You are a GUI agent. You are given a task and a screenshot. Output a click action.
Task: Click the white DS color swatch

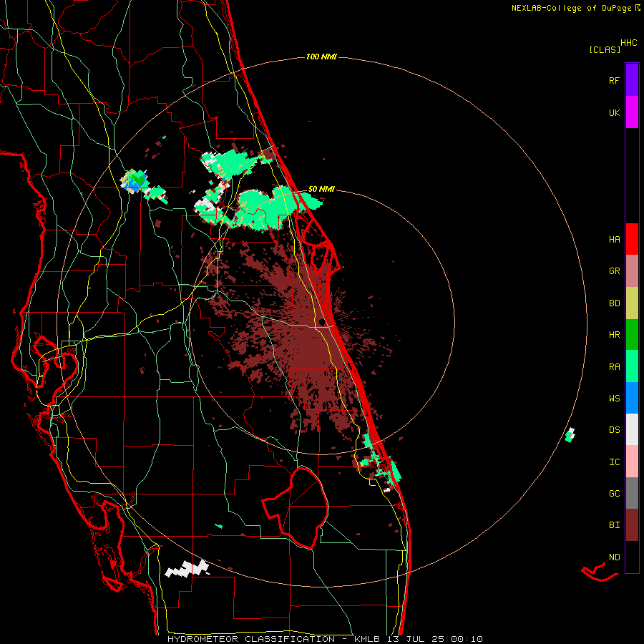click(632, 429)
